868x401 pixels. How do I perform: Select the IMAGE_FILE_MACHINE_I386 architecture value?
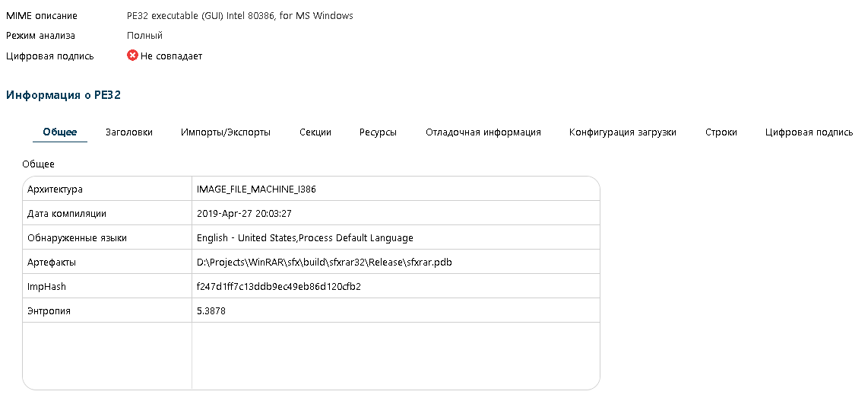tap(256, 189)
